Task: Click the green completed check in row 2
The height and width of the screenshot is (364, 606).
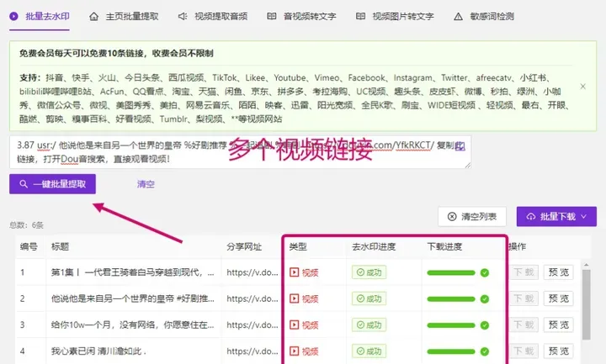Action: [x=485, y=299]
